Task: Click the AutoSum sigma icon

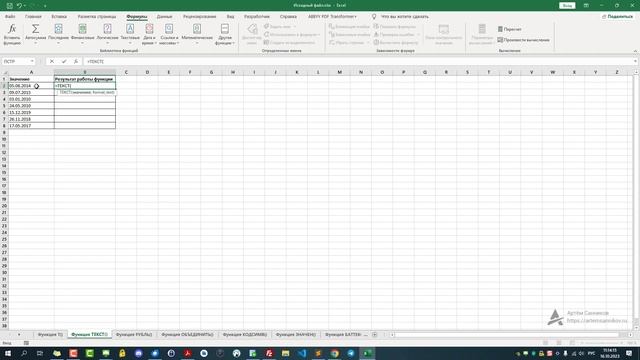Action: click(36, 29)
